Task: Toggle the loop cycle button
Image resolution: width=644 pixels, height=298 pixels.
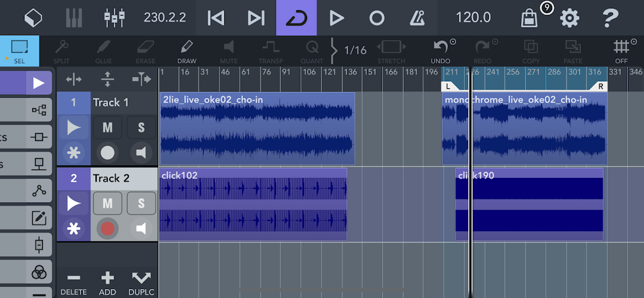Action: tap(296, 18)
